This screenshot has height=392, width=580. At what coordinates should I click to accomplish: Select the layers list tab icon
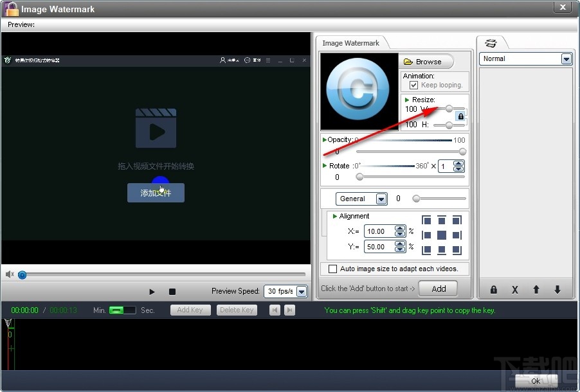pyautogui.click(x=491, y=43)
